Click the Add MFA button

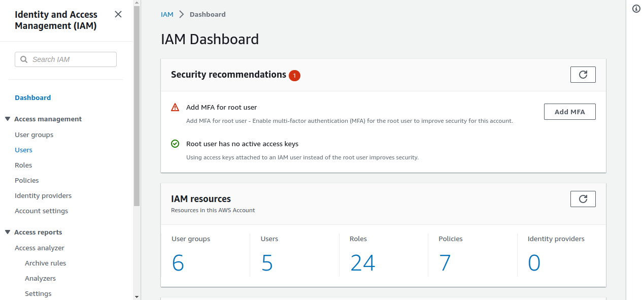[x=570, y=112]
